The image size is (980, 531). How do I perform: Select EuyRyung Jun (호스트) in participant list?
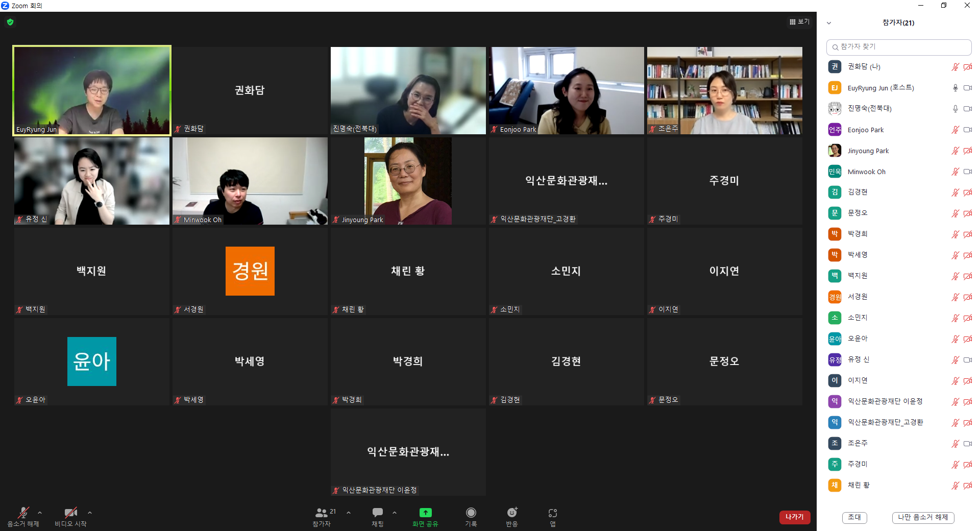880,88
